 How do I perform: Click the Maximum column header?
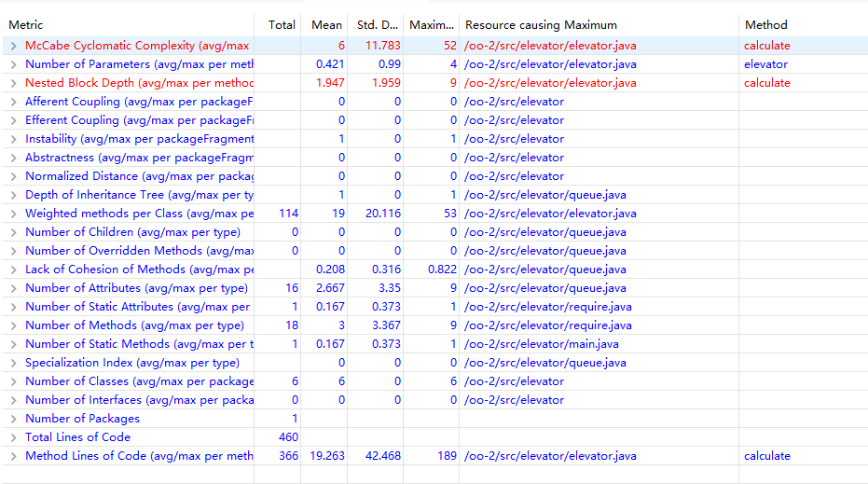coord(432,25)
